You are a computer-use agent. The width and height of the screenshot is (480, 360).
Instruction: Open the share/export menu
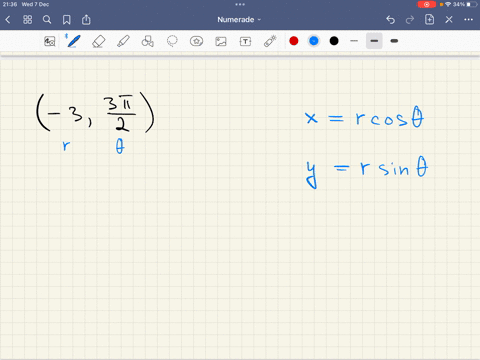86,19
